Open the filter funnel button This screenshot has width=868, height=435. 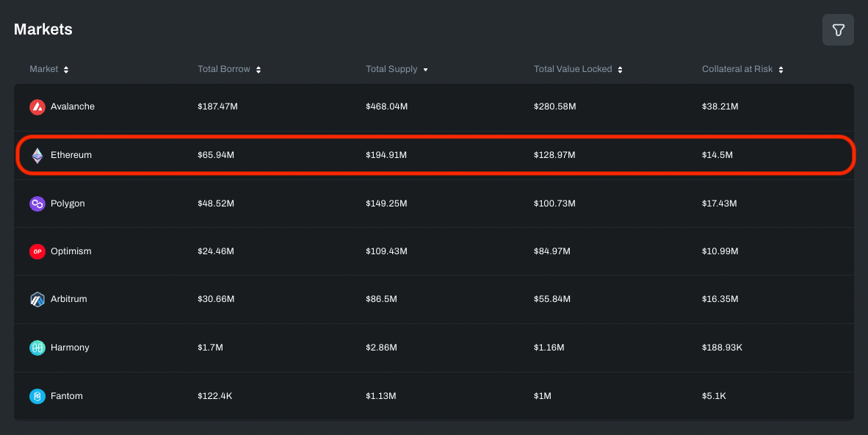[x=838, y=30]
